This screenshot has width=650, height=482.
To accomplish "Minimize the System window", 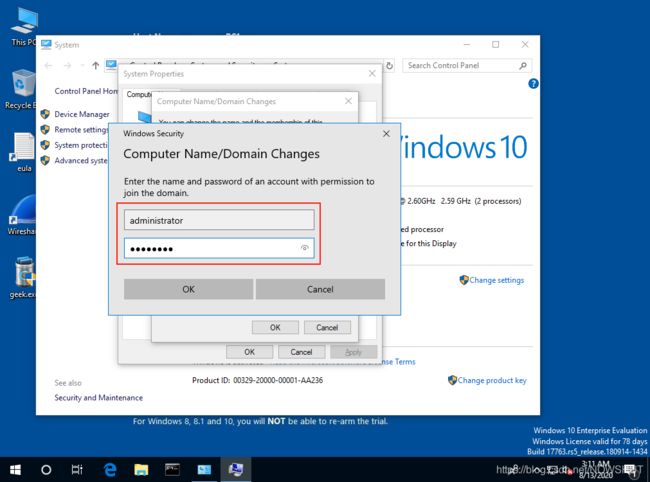I will click(467, 44).
